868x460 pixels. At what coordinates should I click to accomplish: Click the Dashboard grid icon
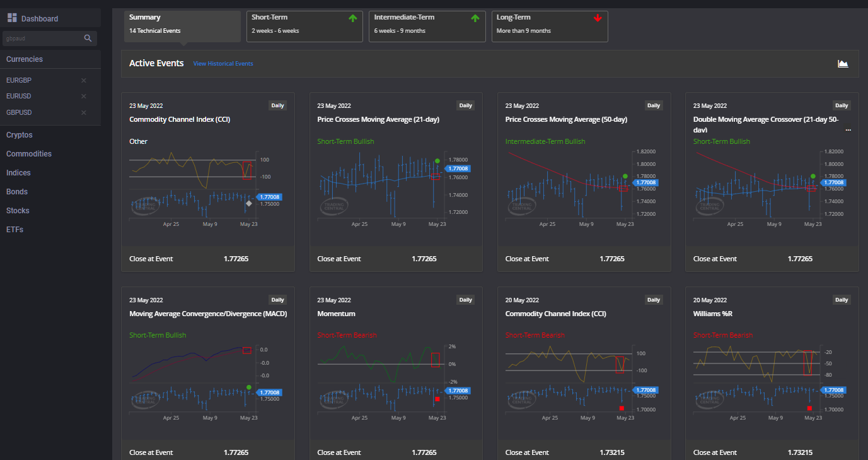click(12, 18)
